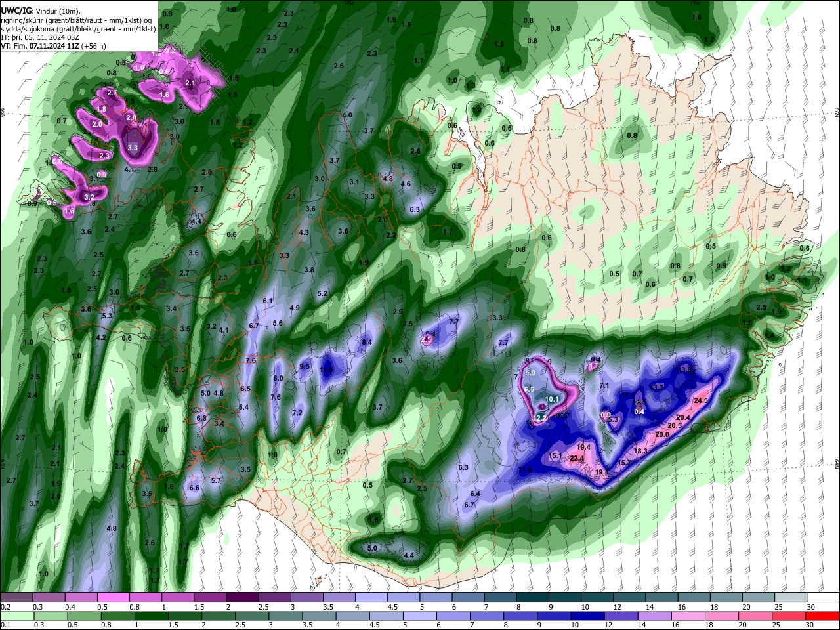Click the 5.4 precipitation value

(243, 407)
